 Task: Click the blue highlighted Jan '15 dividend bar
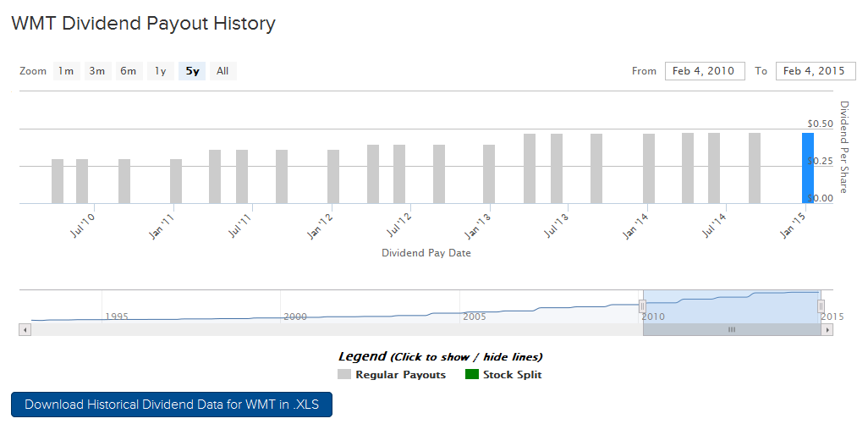pos(808,168)
